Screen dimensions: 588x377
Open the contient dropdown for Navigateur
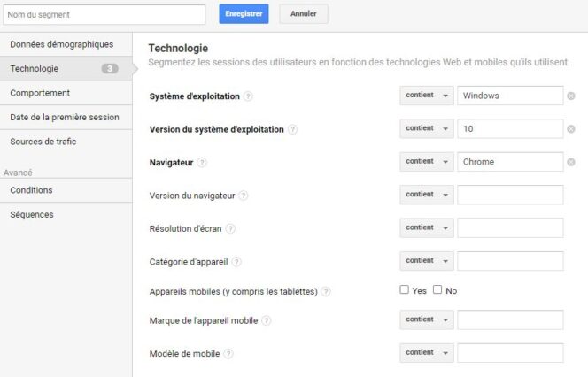point(427,162)
